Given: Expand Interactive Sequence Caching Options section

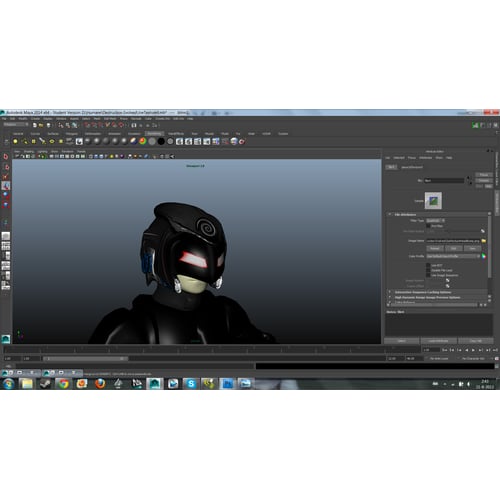Looking at the screenshot, I should [390, 292].
